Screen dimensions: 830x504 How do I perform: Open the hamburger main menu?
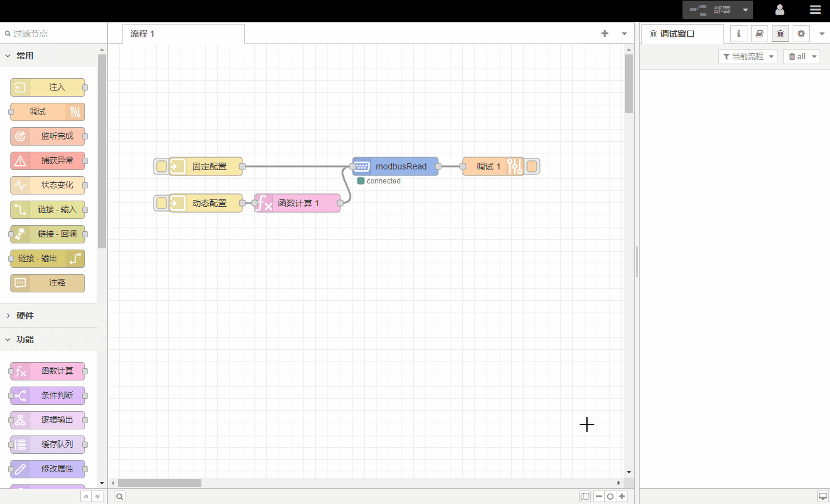[815, 10]
